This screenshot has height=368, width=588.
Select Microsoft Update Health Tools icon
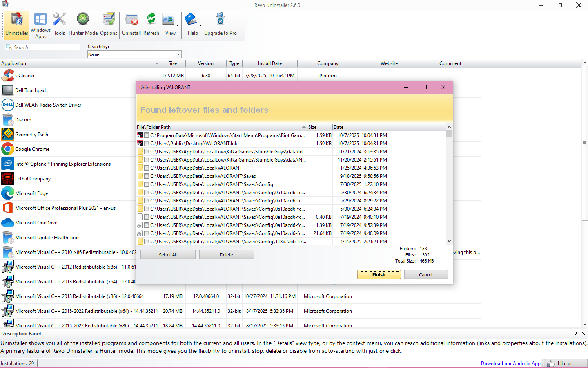click(8, 238)
